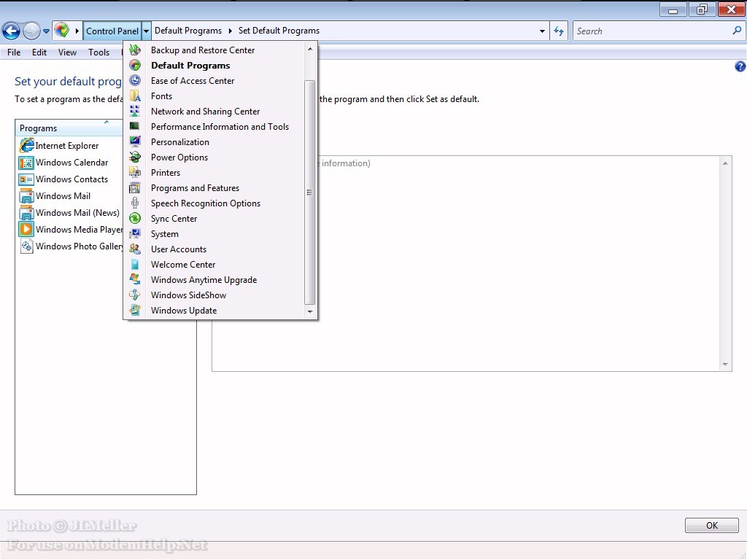Click the Fonts folder icon
Image resolution: width=747 pixels, height=560 pixels.
coord(135,96)
